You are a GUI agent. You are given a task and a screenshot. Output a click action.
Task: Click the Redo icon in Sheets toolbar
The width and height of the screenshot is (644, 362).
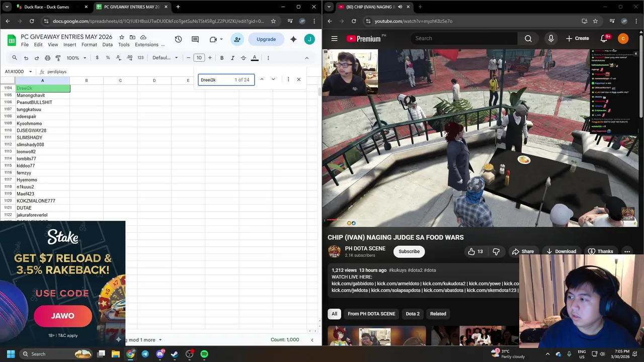pyautogui.click(x=37, y=58)
